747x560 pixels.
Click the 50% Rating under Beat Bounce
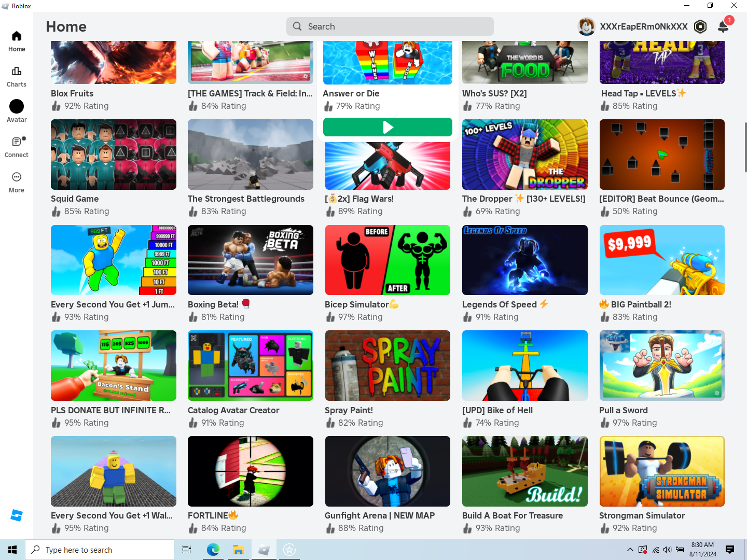[635, 211]
